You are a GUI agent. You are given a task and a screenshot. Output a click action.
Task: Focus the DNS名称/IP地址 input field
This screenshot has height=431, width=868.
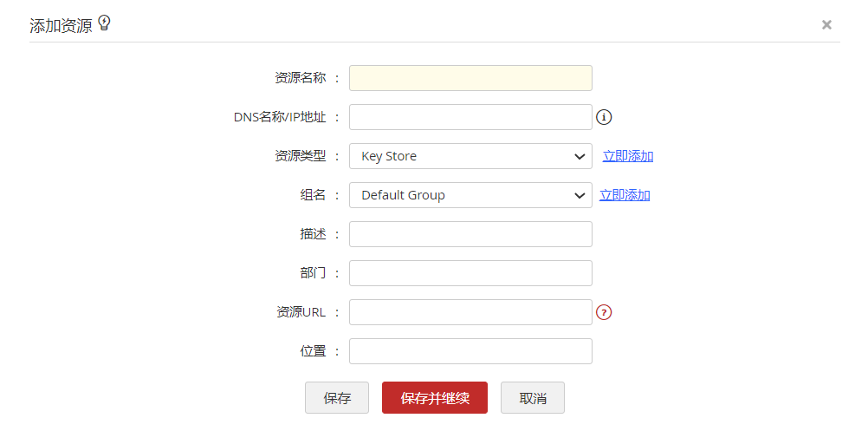(470, 117)
